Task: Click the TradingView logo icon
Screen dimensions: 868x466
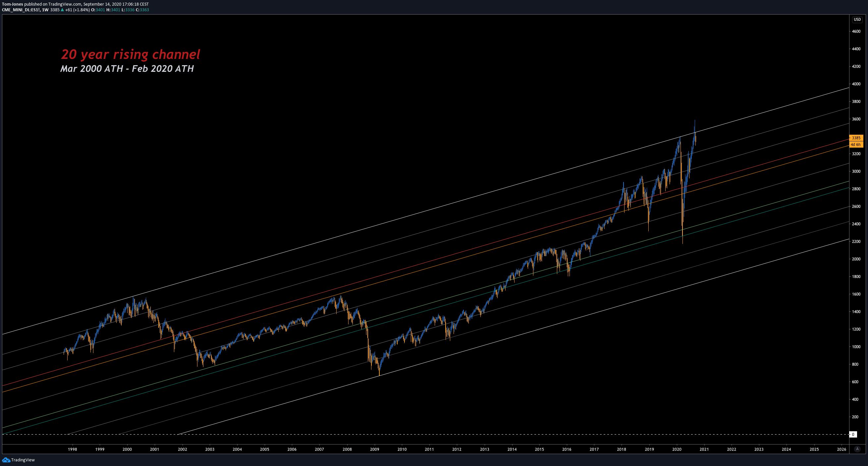Action: pos(6,460)
